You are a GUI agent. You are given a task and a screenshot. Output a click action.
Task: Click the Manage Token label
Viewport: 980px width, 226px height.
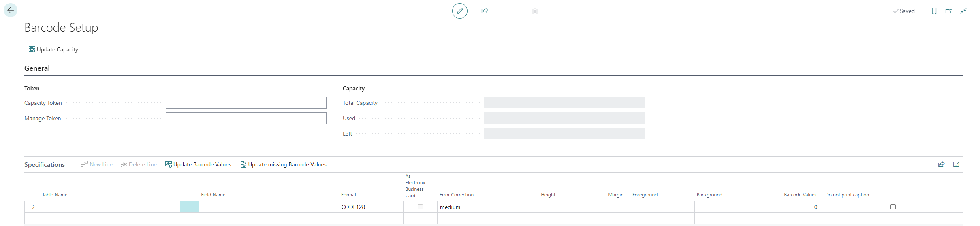pos(43,118)
